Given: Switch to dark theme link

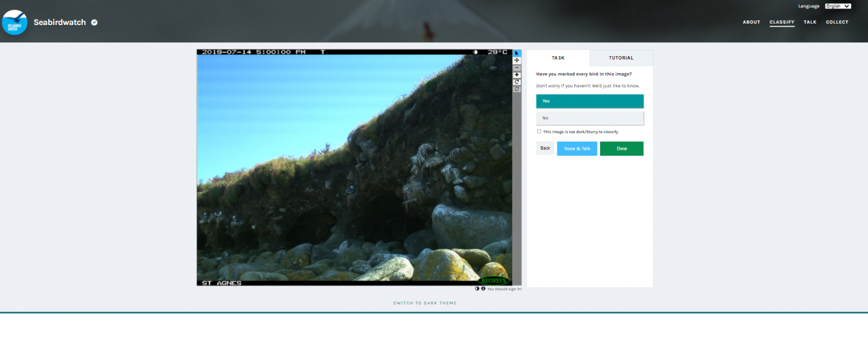Looking at the screenshot, I should [x=425, y=303].
